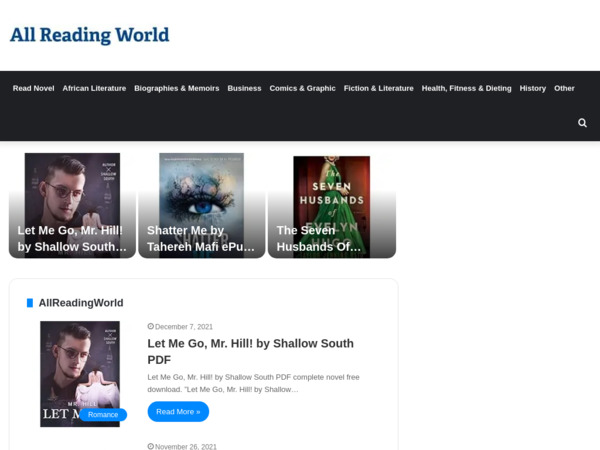Open the Read Novel menu item
This screenshot has height=450, width=600.
coord(34,88)
